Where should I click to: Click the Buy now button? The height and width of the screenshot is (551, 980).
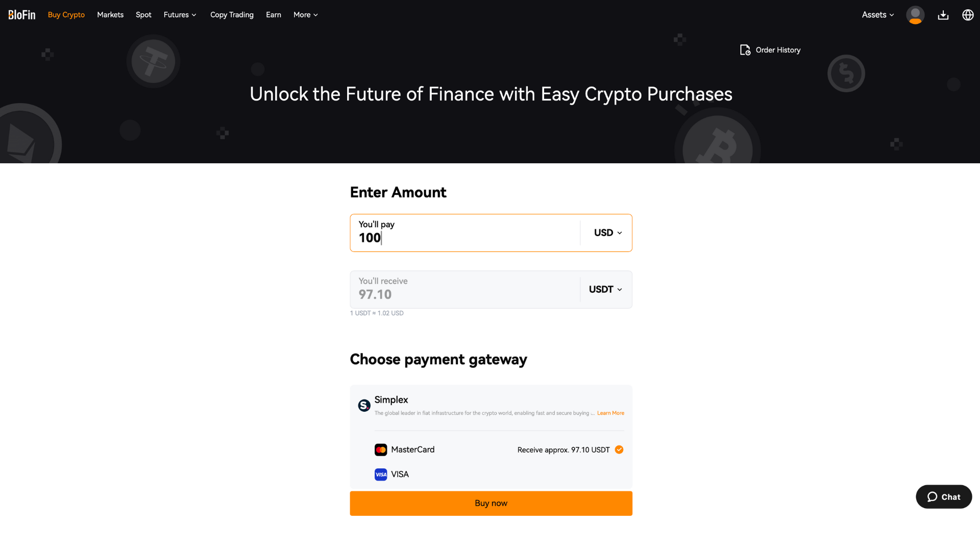490,503
